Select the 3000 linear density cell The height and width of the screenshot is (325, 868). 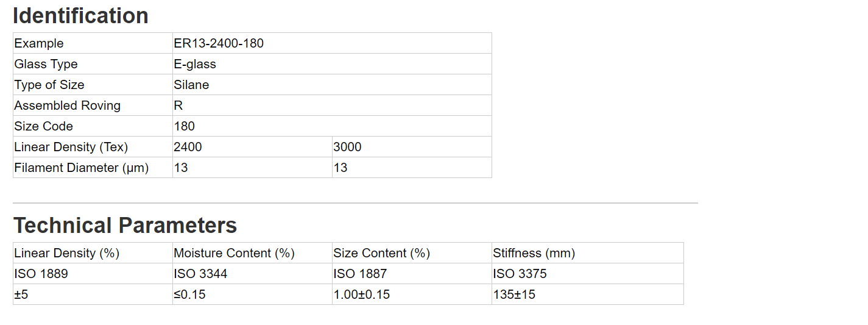(x=412, y=147)
